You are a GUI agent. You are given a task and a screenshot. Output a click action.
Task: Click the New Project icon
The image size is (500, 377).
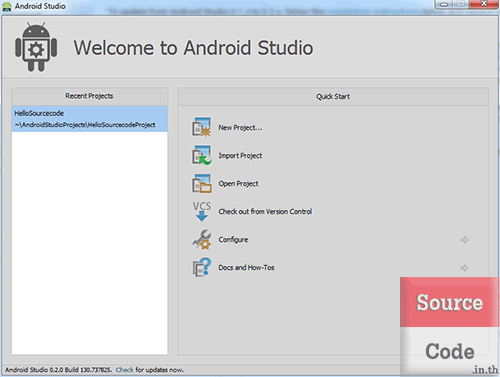202,127
